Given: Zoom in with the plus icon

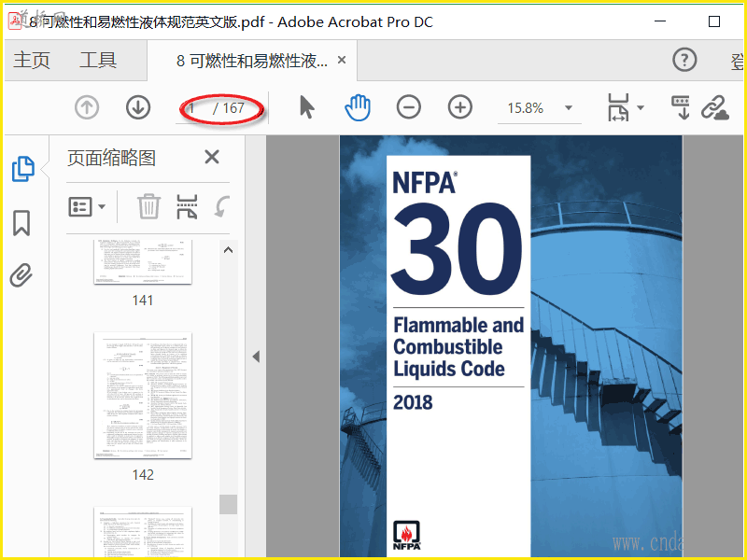Looking at the screenshot, I should pyautogui.click(x=460, y=106).
